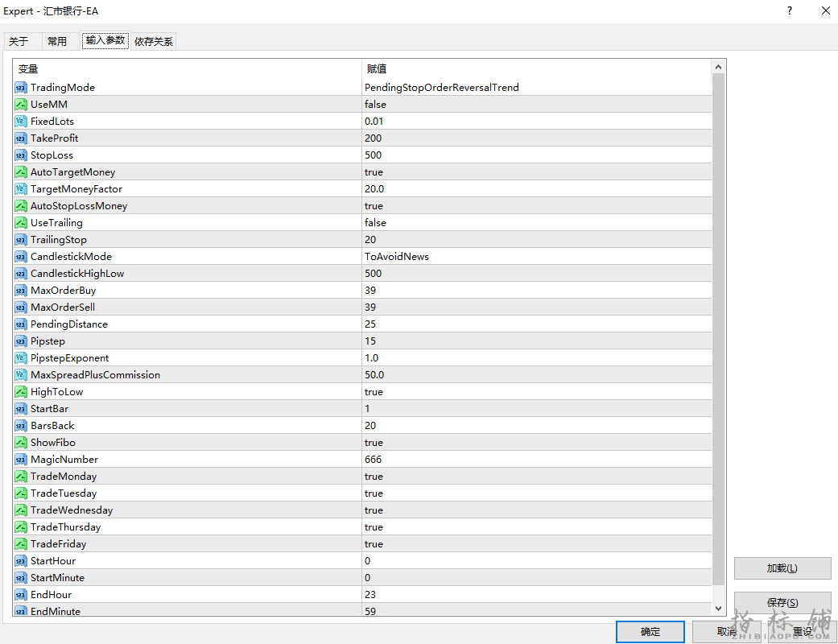Click the integer icon beside TradingMode
This screenshot has height=644, width=838.
(21, 88)
